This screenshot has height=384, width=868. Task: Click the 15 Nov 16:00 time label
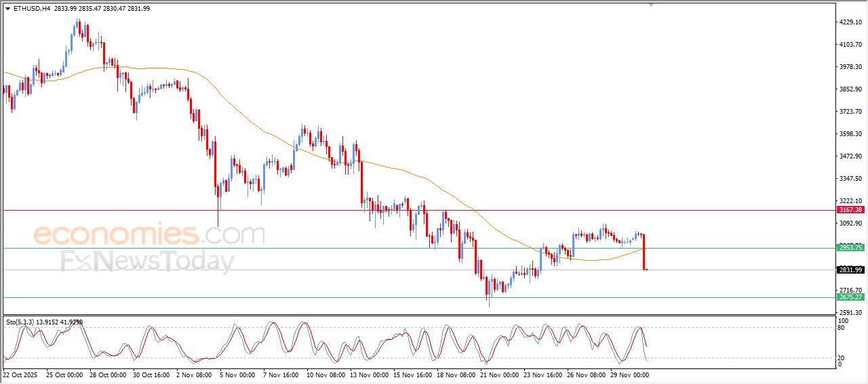coord(411,374)
